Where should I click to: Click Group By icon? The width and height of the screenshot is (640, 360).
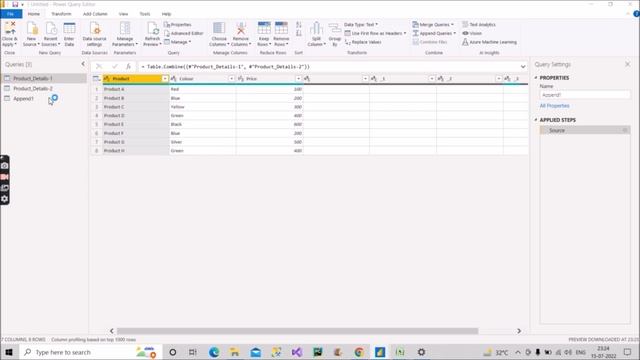pos(335,29)
